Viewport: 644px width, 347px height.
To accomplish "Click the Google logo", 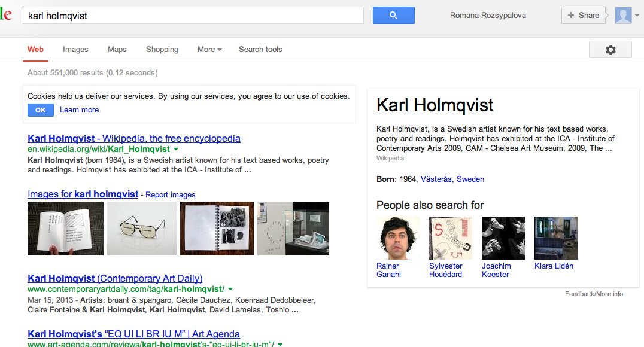I will (x=6, y=15).
